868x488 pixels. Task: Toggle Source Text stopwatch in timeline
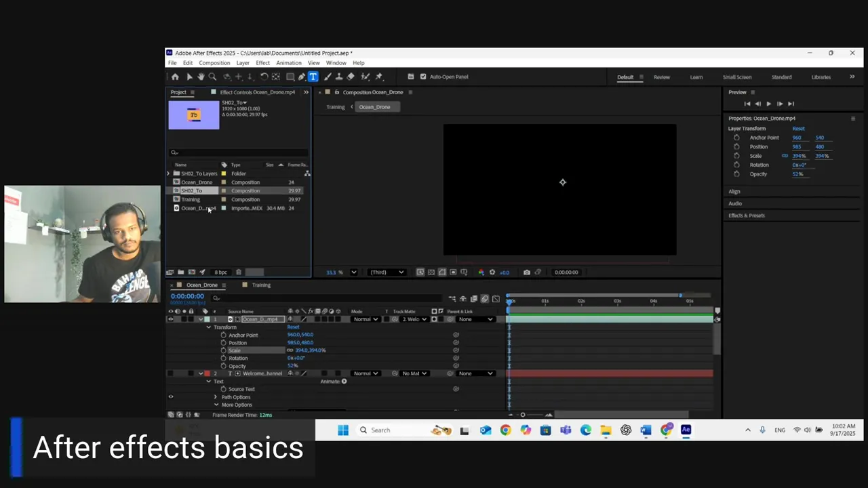click(x=223, y=389)
